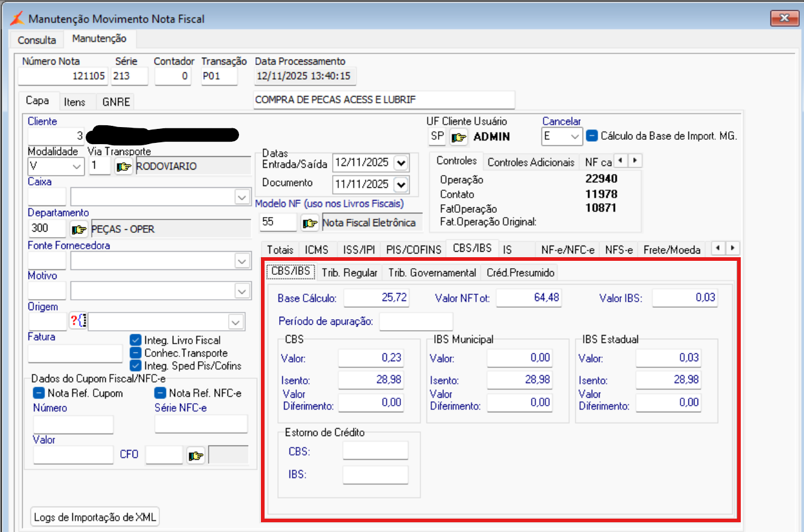
Task: Open the Departamento lookup hand icon
Action: pyautogui.click(x=79, y=229)
